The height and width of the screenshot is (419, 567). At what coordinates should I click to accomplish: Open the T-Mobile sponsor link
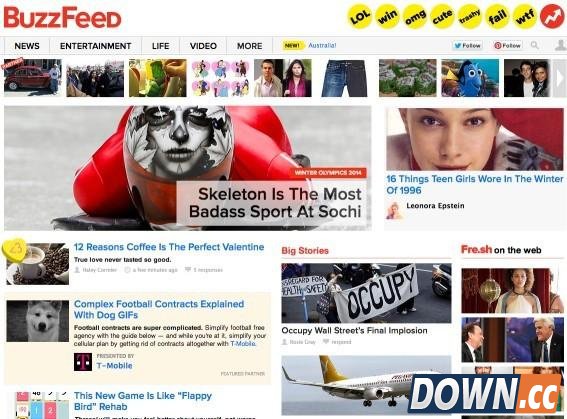click(x=114, y=365)
